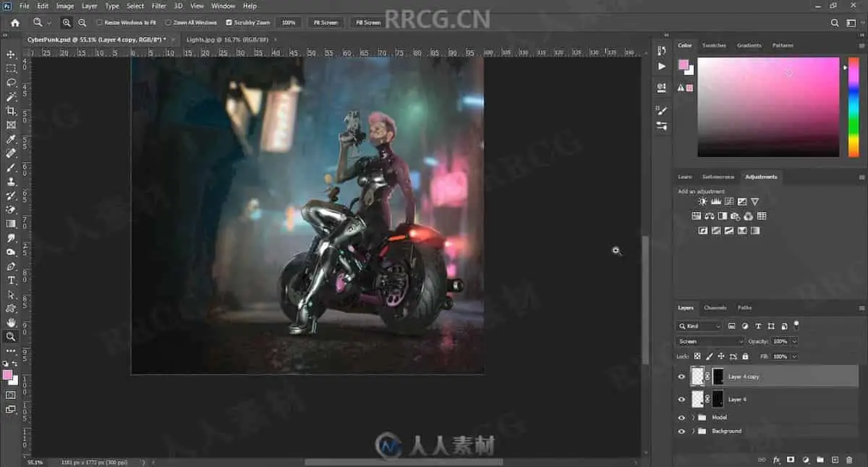
Task: Select the Crop tool
Action: point(11,111)
